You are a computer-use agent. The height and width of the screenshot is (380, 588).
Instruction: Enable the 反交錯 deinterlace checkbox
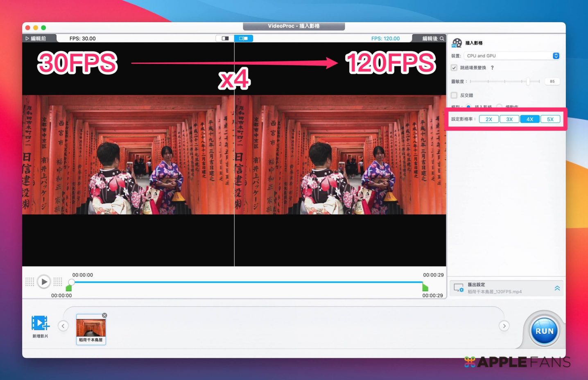point(454,95)
